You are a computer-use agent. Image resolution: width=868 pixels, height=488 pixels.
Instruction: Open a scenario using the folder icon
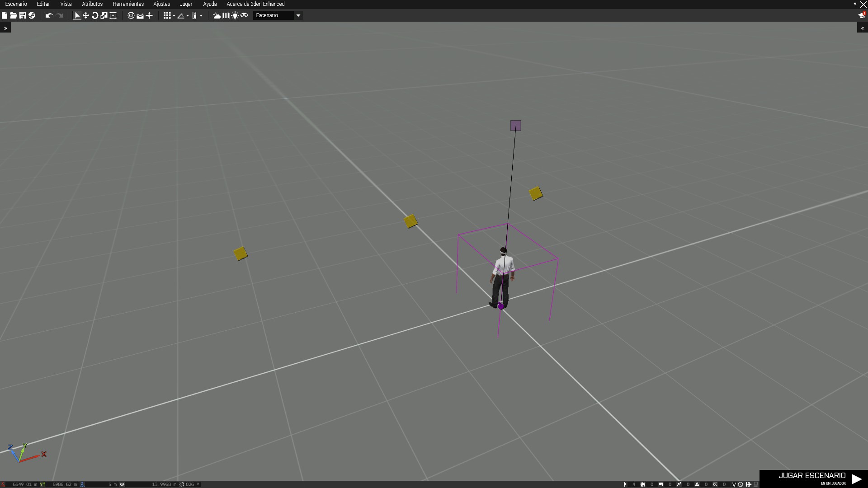pos(14,15)
